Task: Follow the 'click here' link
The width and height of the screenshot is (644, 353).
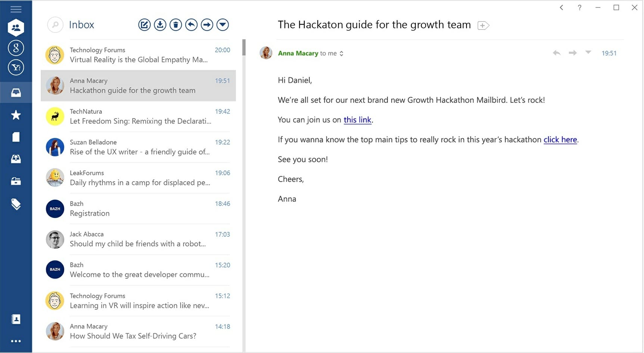Action: pyautogui.click(x=560, y=140)
